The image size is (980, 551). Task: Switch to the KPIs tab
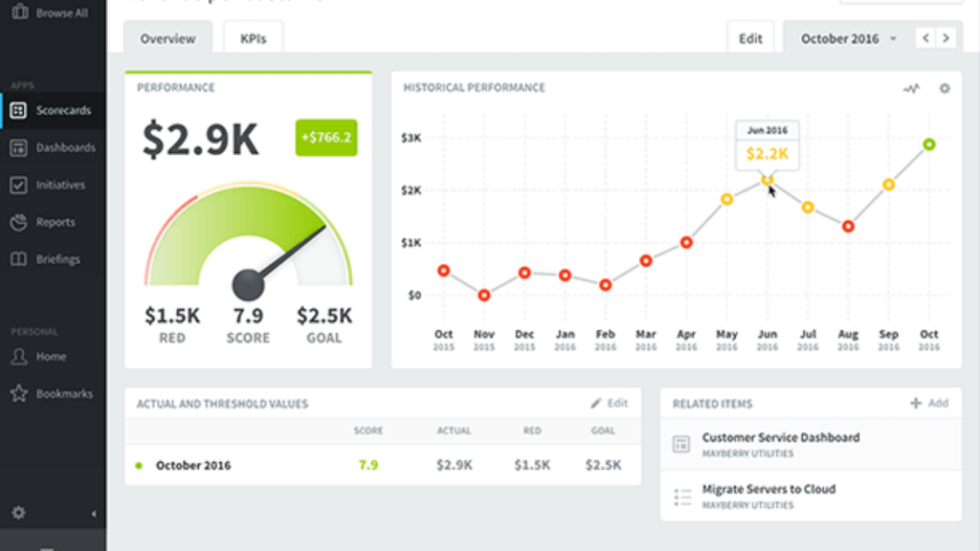click(253, 39)
